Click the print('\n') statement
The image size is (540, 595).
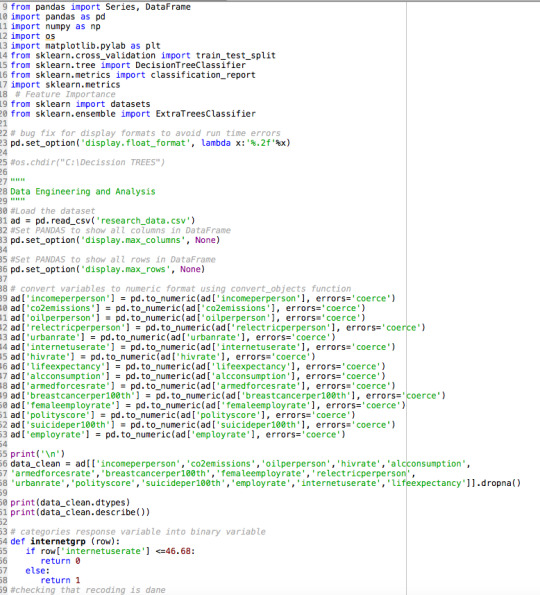tap(38, 454)
